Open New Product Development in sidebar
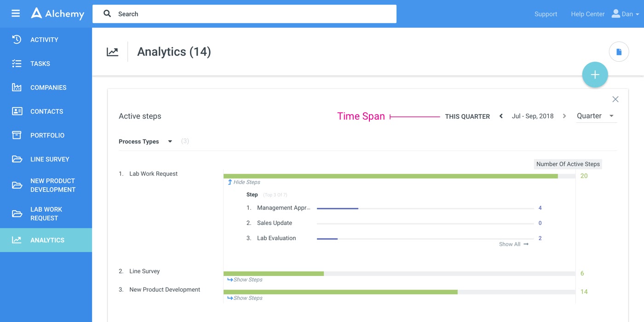 pyautogui.click(x=46, y=185)
